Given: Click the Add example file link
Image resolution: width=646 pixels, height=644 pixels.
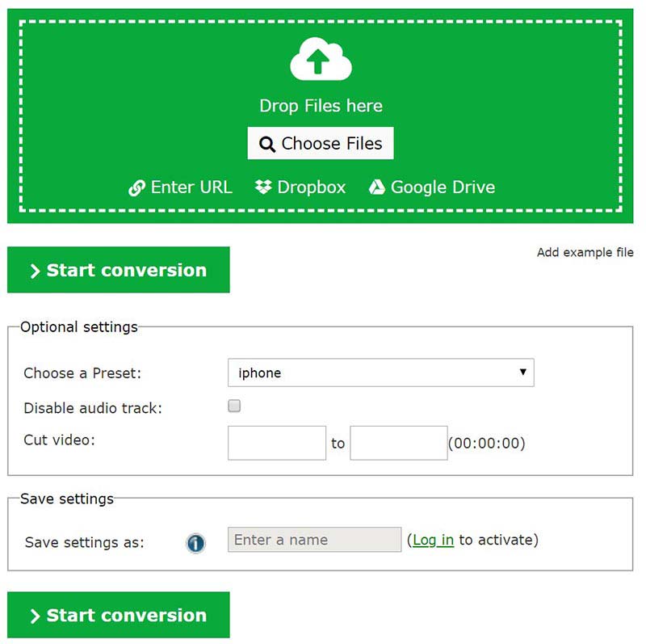Looking at the screenshot, I should 585,253.
